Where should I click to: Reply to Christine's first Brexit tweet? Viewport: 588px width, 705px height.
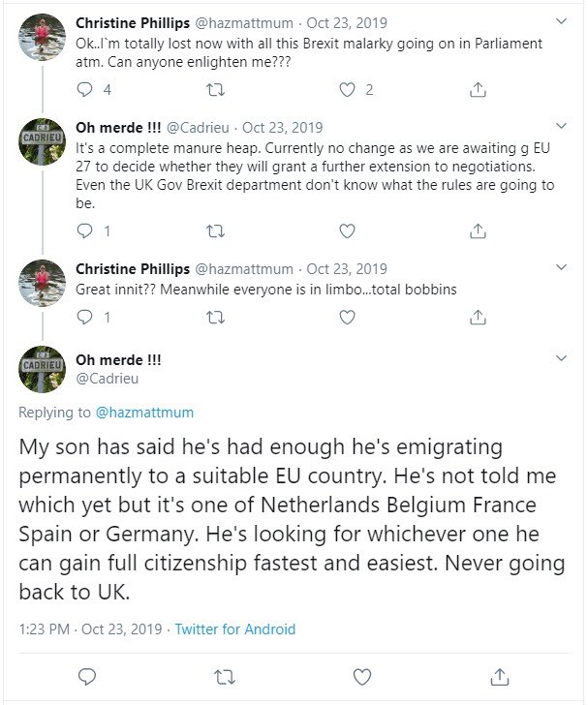[x=84, y=90]
